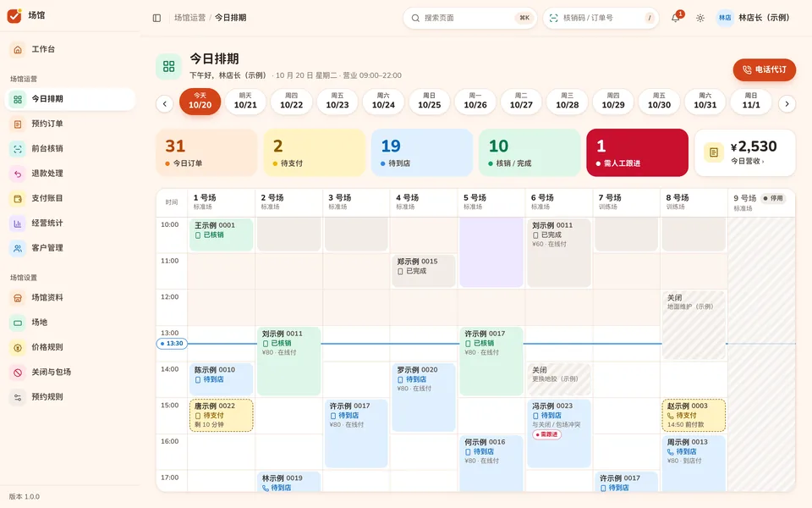Select the 明天 10/21 date tab
This screenshot has width=812, height=508.
(x=245, y=101)
